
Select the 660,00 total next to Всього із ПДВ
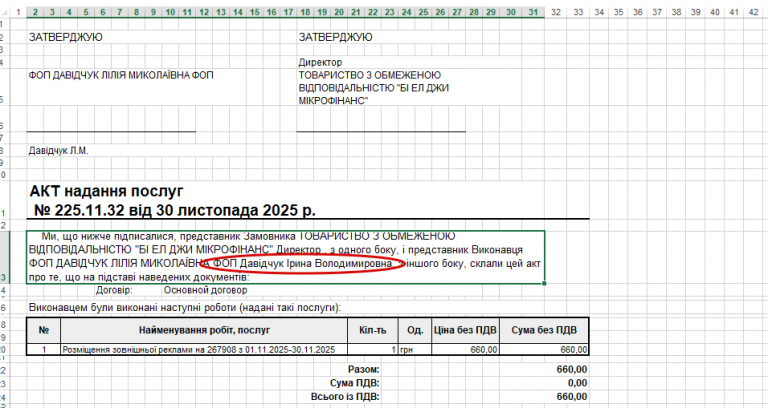[x=572, y=397]
